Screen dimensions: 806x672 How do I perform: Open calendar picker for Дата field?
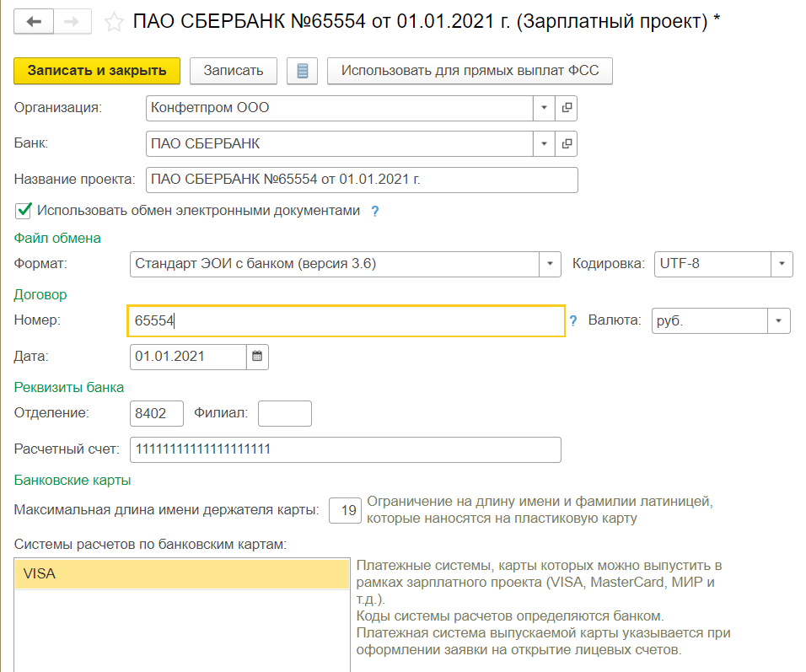(x=257, y=357)
